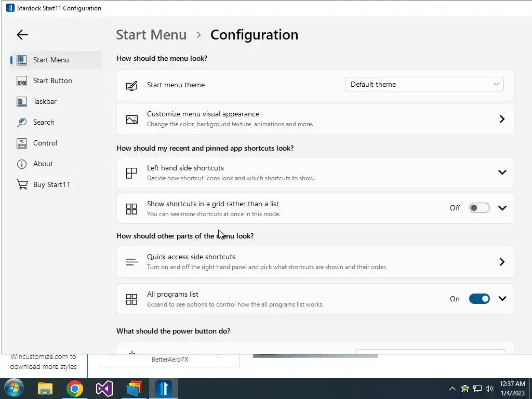Click the Customize menu visual appearance picture icon
Screen dimensions: 532x399
pyautogui.click(x=131, y=119)
